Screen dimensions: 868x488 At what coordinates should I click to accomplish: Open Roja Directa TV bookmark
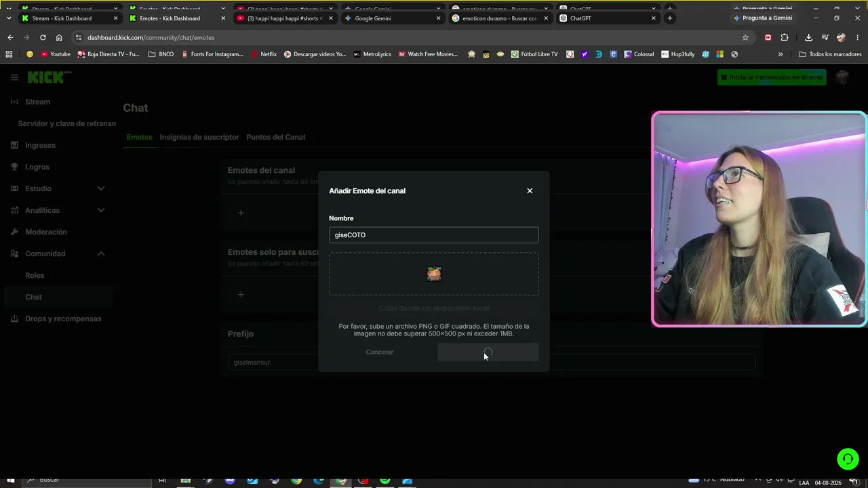(108, 54)
